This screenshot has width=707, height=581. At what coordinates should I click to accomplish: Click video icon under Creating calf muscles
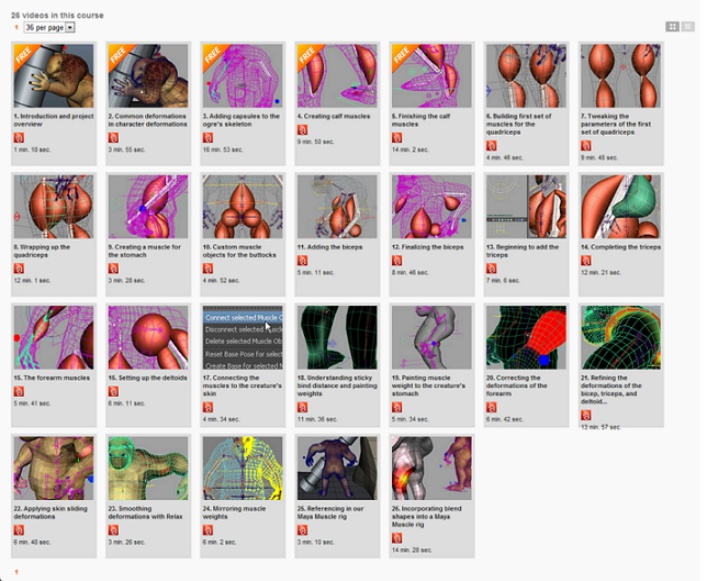coord(303,130)
